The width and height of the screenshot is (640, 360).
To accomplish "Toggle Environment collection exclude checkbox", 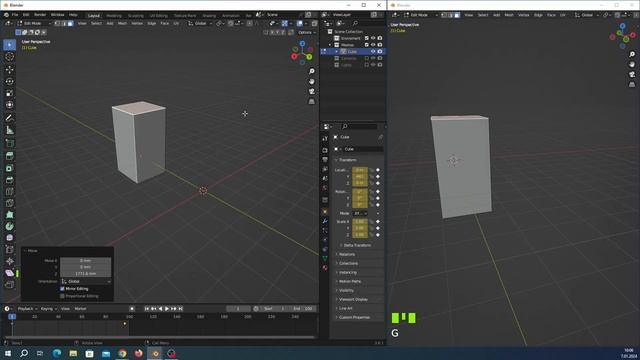I will pos(367,38).
